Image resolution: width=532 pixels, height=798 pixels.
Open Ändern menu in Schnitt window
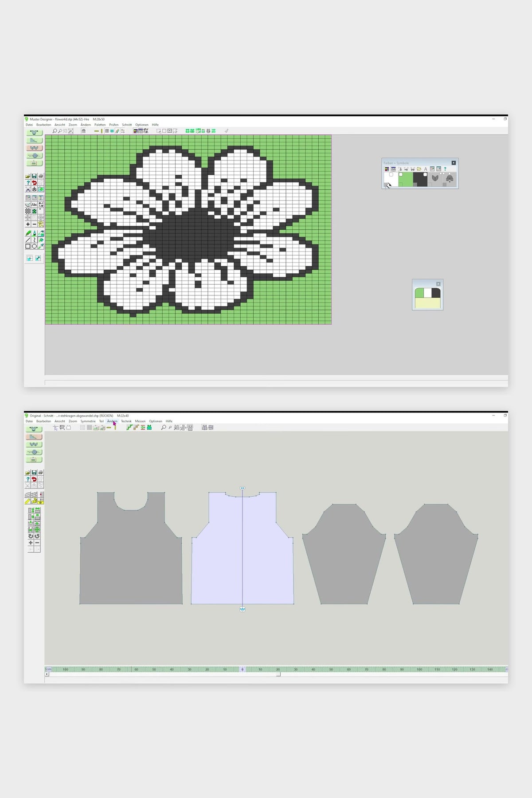(x=112, y=421)
